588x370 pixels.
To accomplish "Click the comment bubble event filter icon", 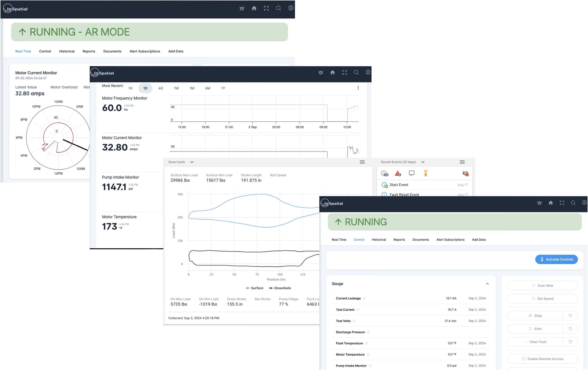I will point(412,173).
